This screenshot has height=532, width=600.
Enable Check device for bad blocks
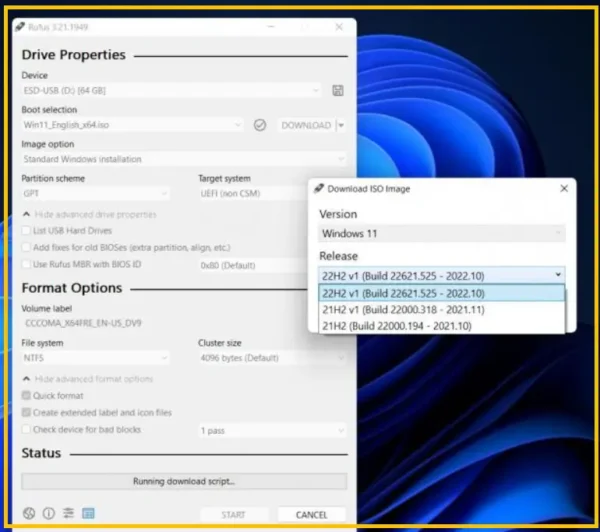click(x=26, y=429)
